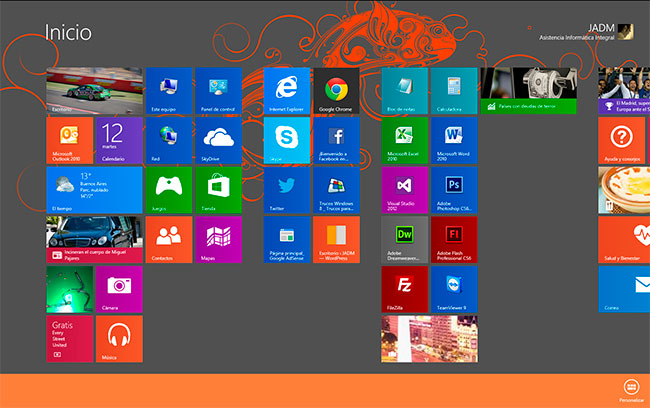Open Gratis Every Street United video tile
Viewport: 650px width, 408px height.
[70, 339]
